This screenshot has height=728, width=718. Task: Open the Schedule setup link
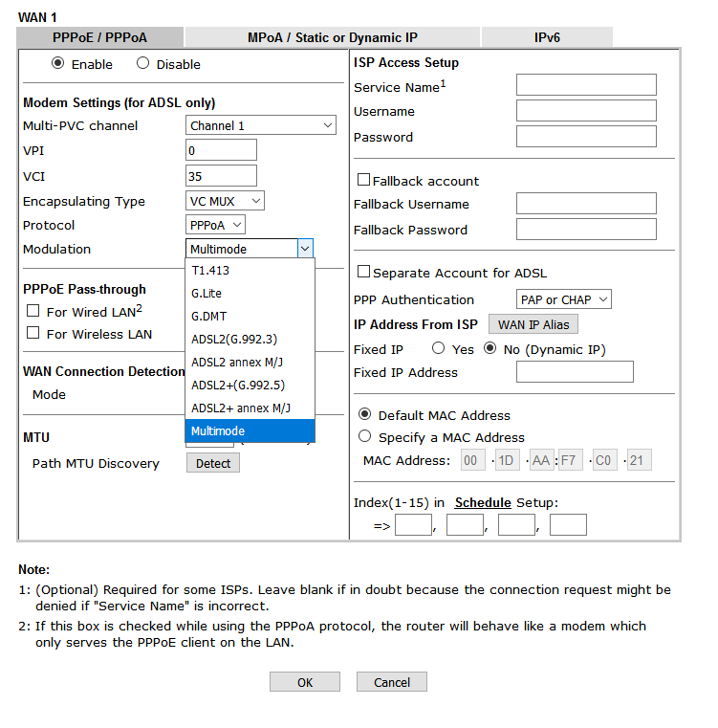click(x=483, y=502)
